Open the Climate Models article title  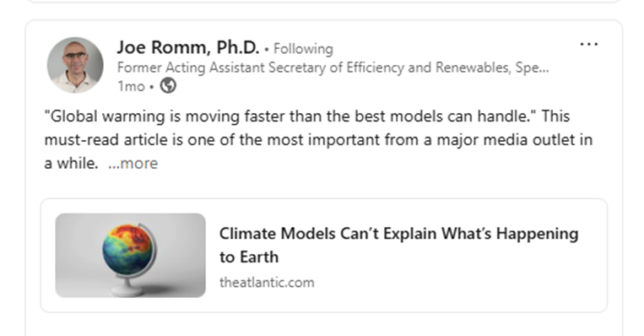[398, 245]
